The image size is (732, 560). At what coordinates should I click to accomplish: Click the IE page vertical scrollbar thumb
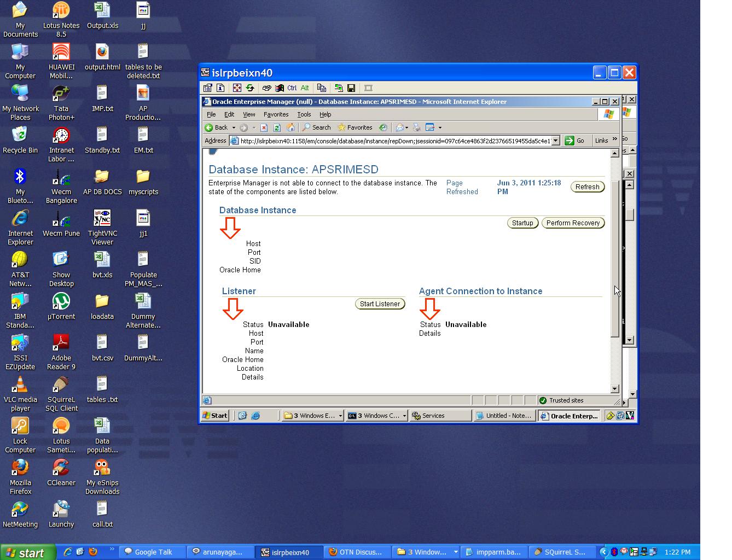(x=614, y=257)
